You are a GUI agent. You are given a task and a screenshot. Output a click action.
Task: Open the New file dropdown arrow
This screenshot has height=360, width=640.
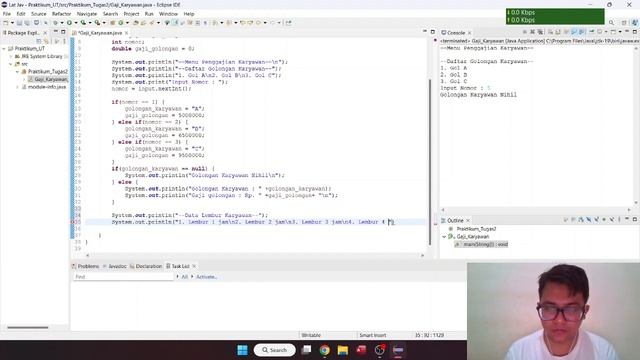[x=12, y=23]
